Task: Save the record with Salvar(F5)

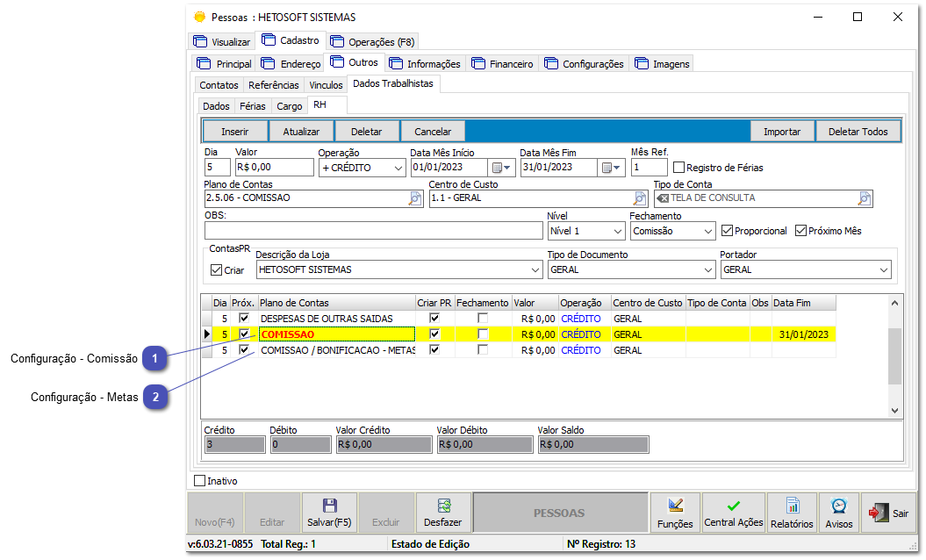Action: (x=329, y=513)
